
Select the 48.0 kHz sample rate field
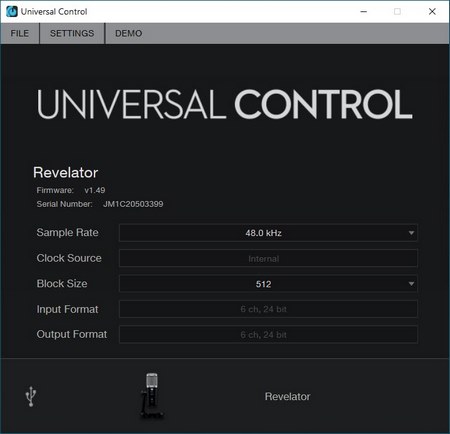[x=268, y=233]
